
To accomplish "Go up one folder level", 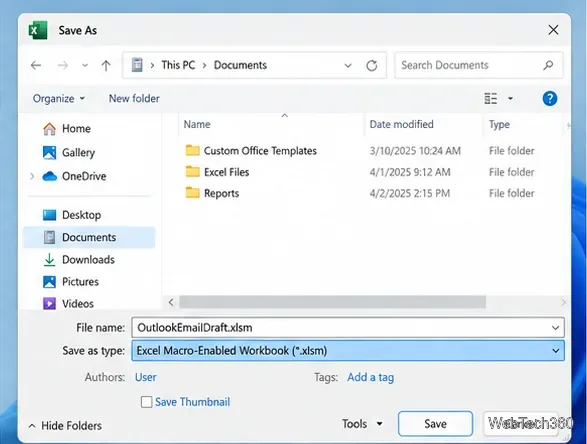I will (106, 66).
